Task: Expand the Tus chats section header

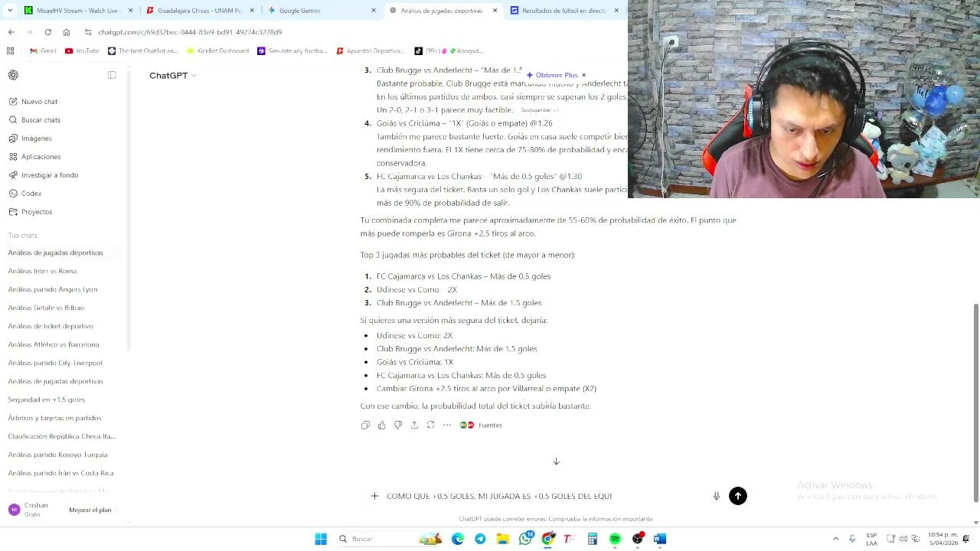Action: tap(23, 235)
